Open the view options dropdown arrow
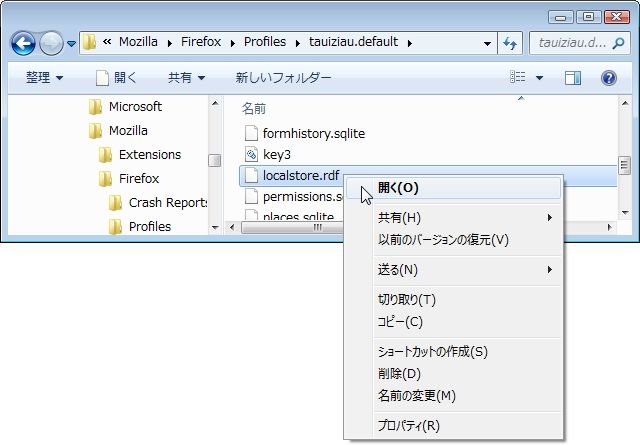 (539, 77)
